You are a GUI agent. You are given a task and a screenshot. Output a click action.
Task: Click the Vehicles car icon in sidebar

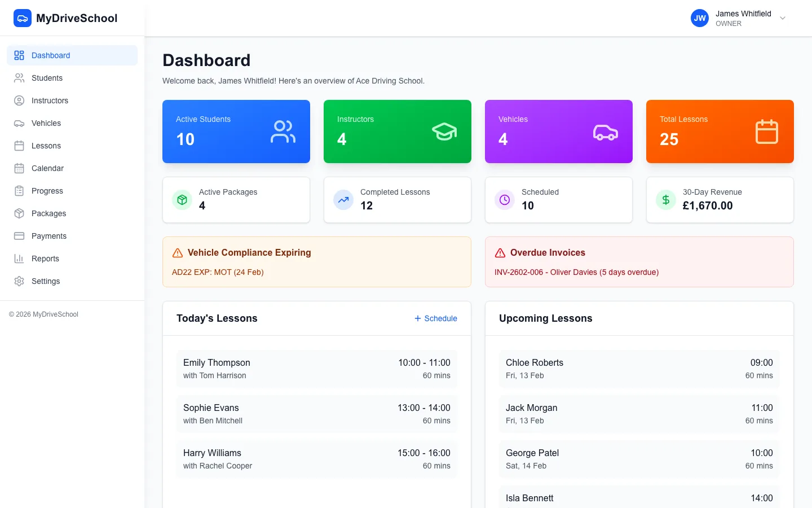pos(19,123)
